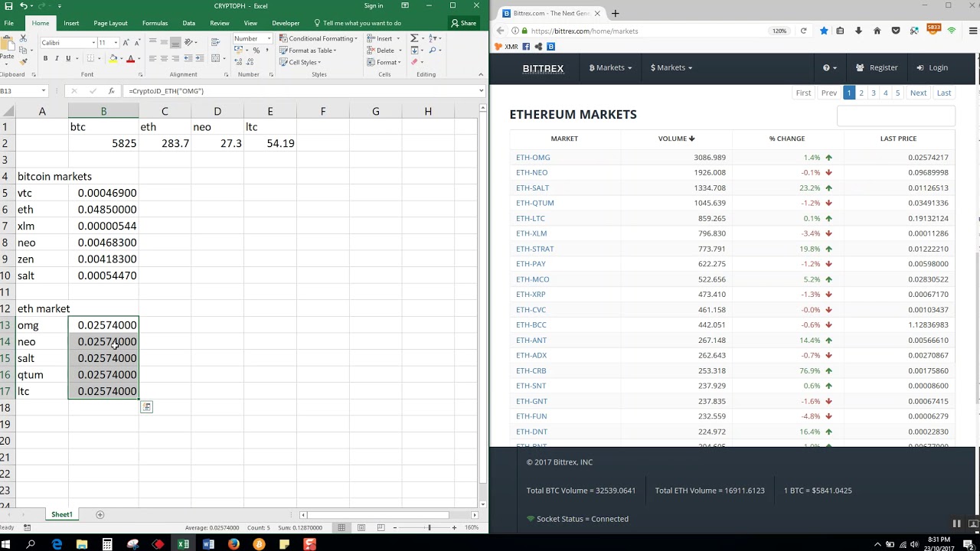Click the Register link on Bittrex
The width and height of the screenshot is (980, 551).
pos(877,67)
